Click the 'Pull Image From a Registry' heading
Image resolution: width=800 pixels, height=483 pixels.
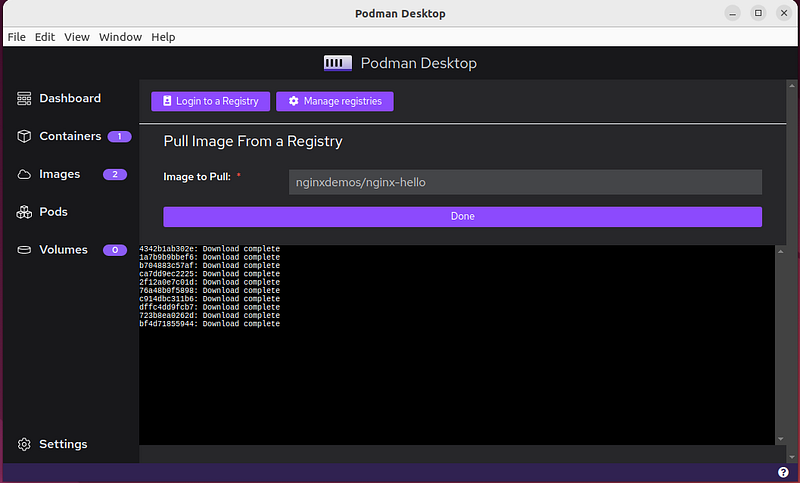click(253, 141)
